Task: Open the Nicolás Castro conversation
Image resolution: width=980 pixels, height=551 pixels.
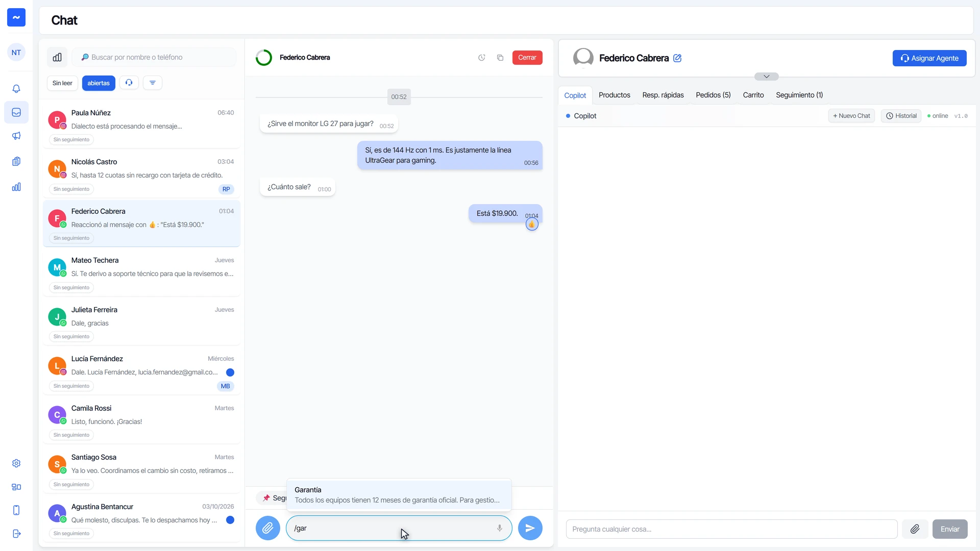Action: 141,173
